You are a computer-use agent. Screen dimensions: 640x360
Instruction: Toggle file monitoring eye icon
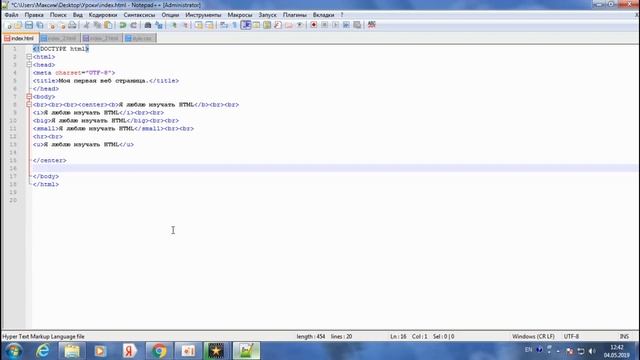[x=300, y=25]
